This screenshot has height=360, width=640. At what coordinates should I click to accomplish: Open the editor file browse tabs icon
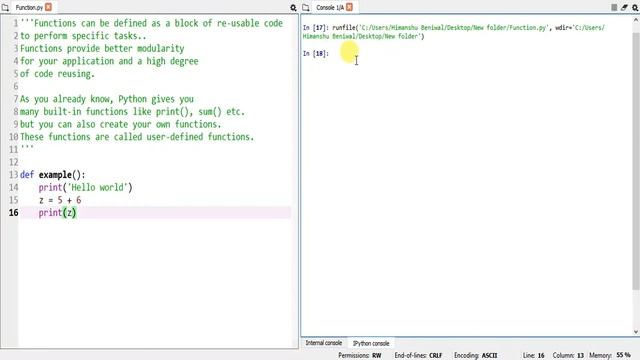pos(5,7)
